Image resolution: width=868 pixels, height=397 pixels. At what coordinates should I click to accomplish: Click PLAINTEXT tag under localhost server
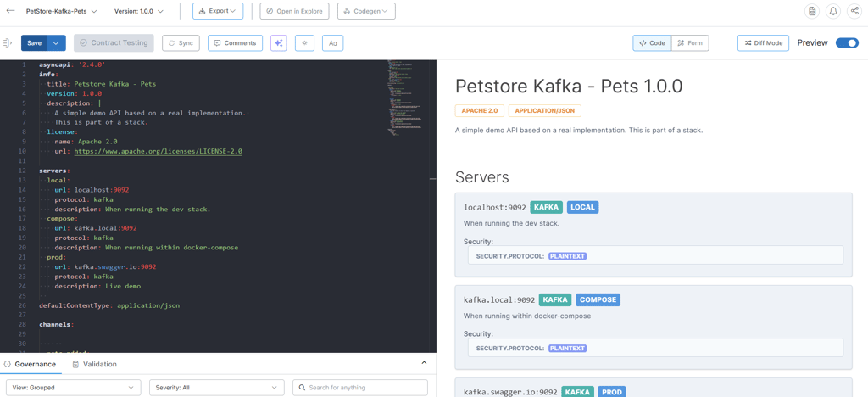(567, 256)
